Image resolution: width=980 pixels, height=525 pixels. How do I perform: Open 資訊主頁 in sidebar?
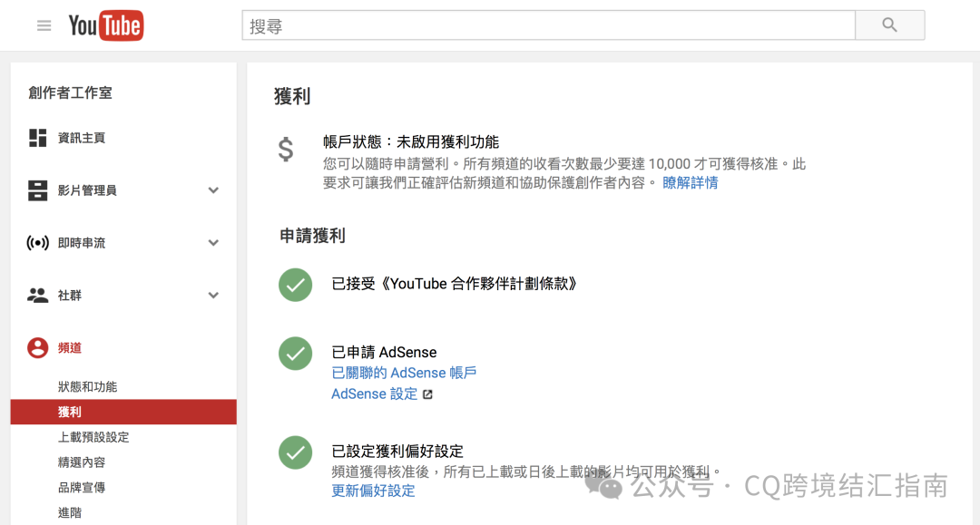coord(82,138)
